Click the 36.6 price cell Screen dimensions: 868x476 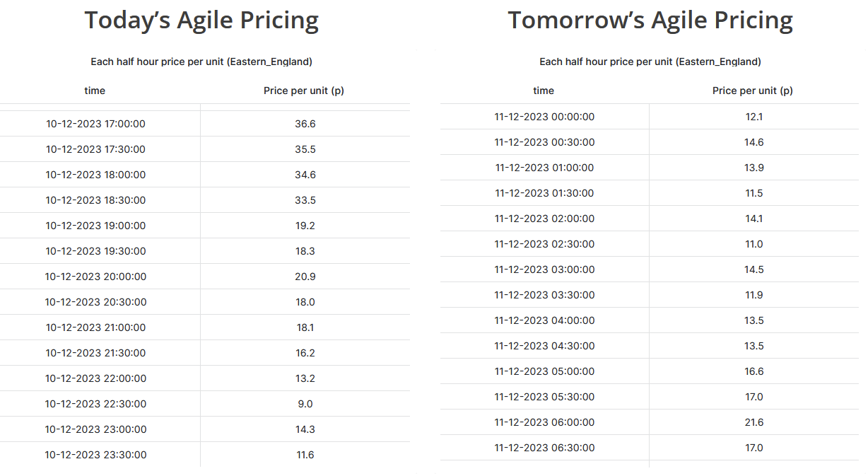tap(305, 124)
